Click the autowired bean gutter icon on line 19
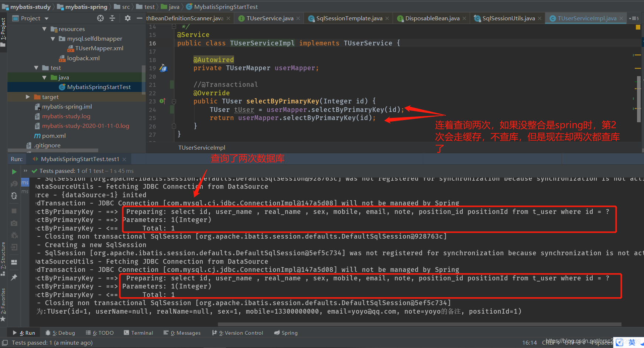 pyautogui.click(x=163, y=68)
